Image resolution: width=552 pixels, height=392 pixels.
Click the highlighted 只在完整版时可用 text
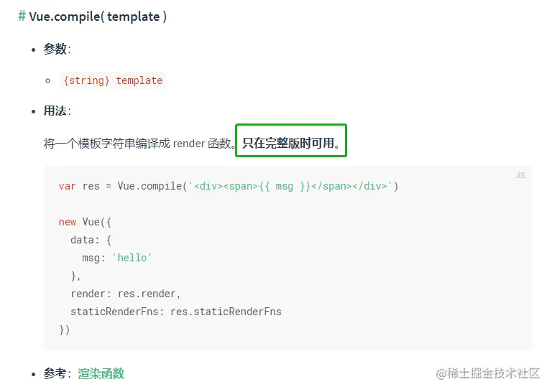(x=291, y=143)
